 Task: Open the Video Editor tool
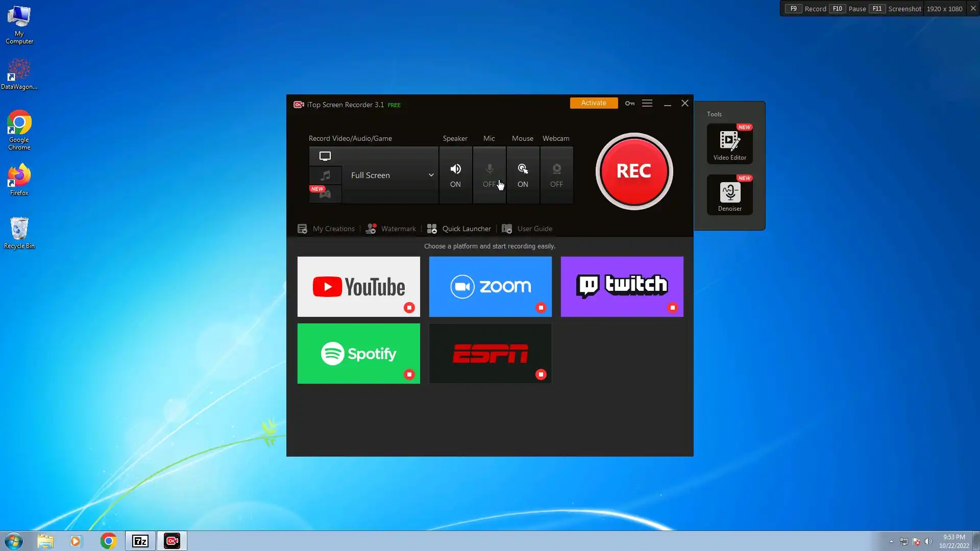coord(729,143)
